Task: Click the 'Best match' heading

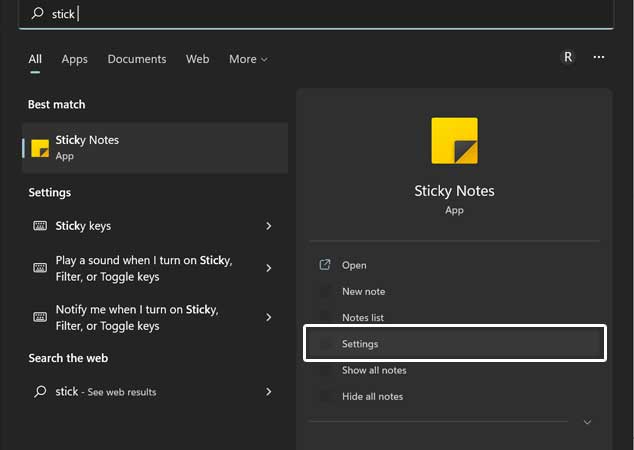Action: point(57,104)
